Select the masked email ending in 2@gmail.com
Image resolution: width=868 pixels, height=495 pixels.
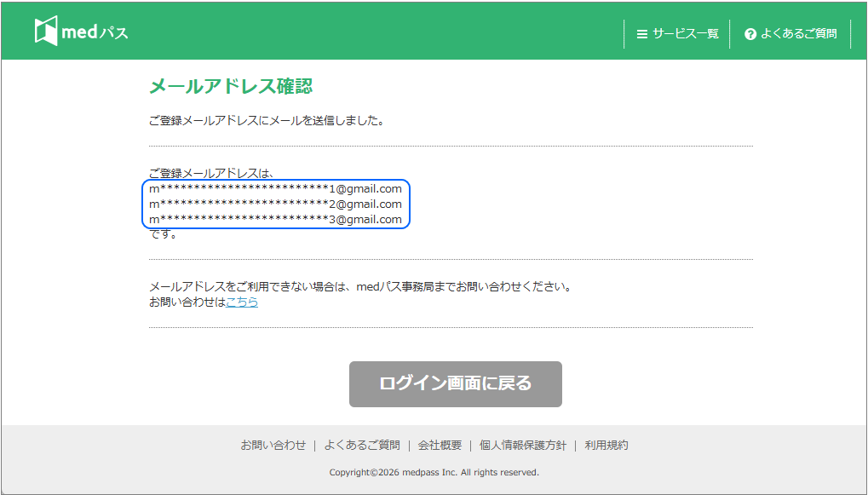coord(275,204)
